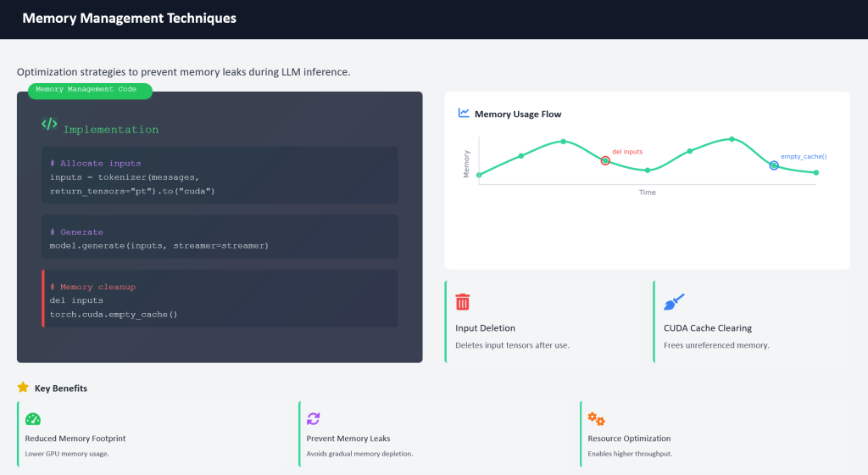
Task: Open the Input Deletion card
Action: pos(542,322)
